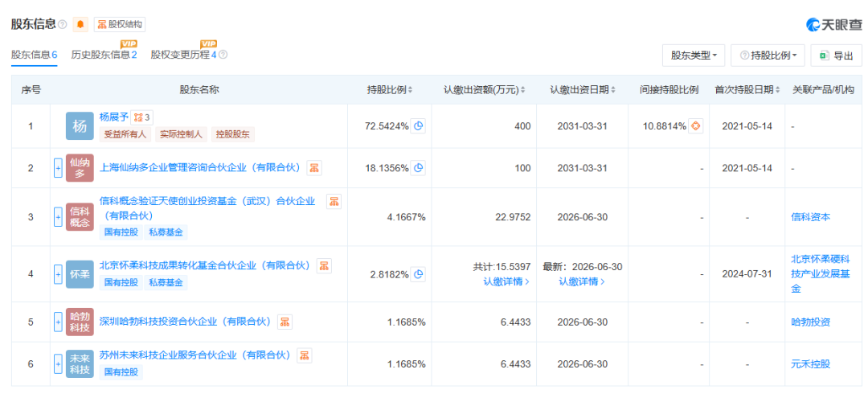Image resolution: width=868 pixels, height=394 pixels.
Task: Switch to the 股东信息 6 tab
Action: coord(35,55)
